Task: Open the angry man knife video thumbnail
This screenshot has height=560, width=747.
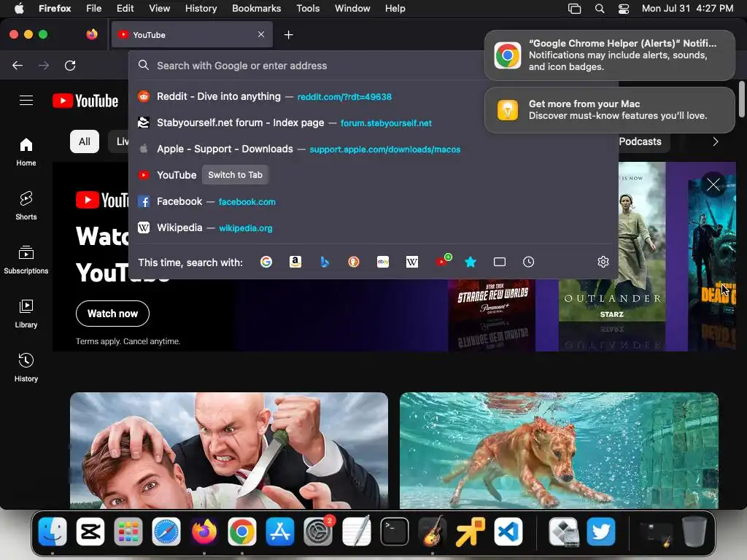Action: (x=229, y=451)
